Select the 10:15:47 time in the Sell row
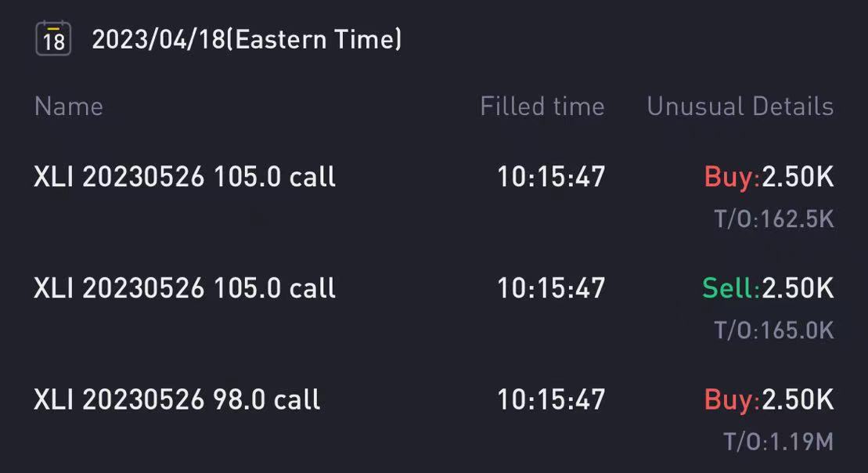868x473 pixels. coord(551,288)
